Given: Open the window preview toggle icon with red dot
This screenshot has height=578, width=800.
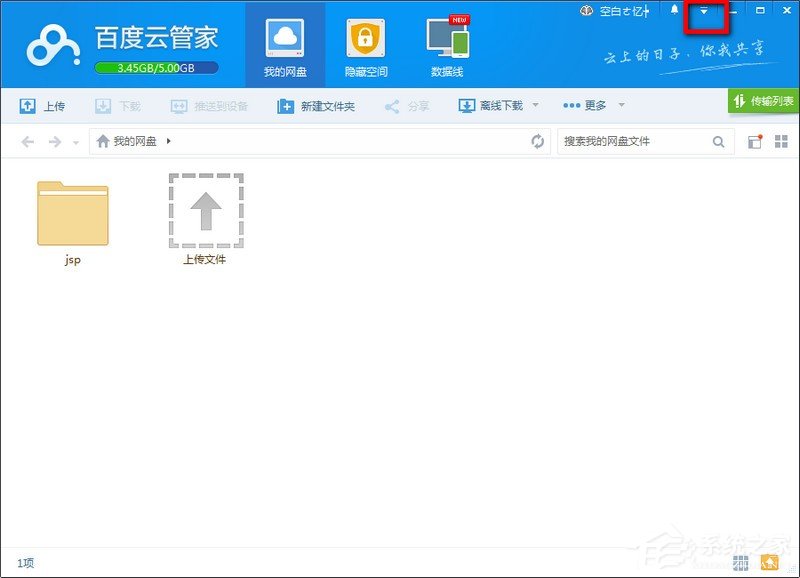Looking at the screenshot, I should 757,142.
